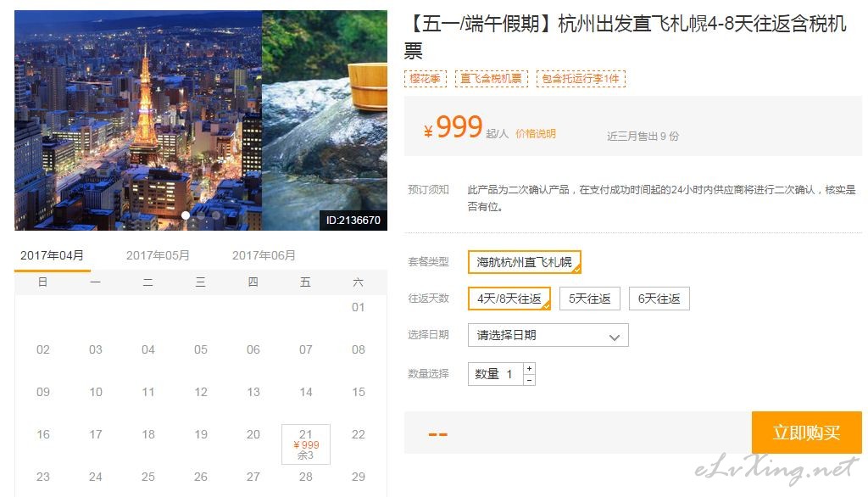868x497 pixels.
Task: Choose the 4天/8天往返 duration option
Action: (509, 299)
